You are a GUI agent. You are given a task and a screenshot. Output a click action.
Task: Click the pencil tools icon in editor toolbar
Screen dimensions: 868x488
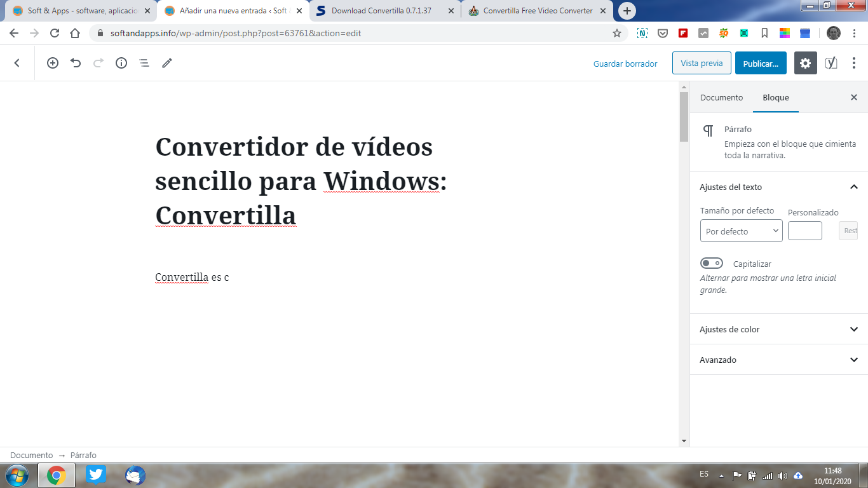point(167,63)
